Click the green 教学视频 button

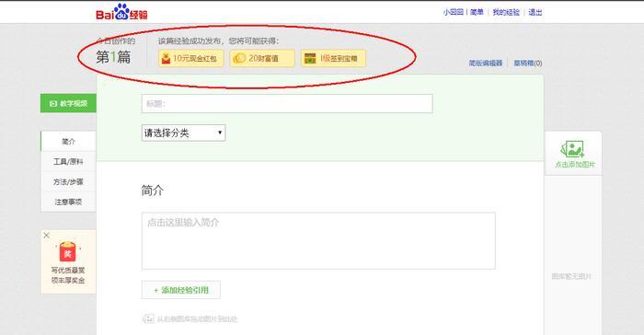point(68,103)
